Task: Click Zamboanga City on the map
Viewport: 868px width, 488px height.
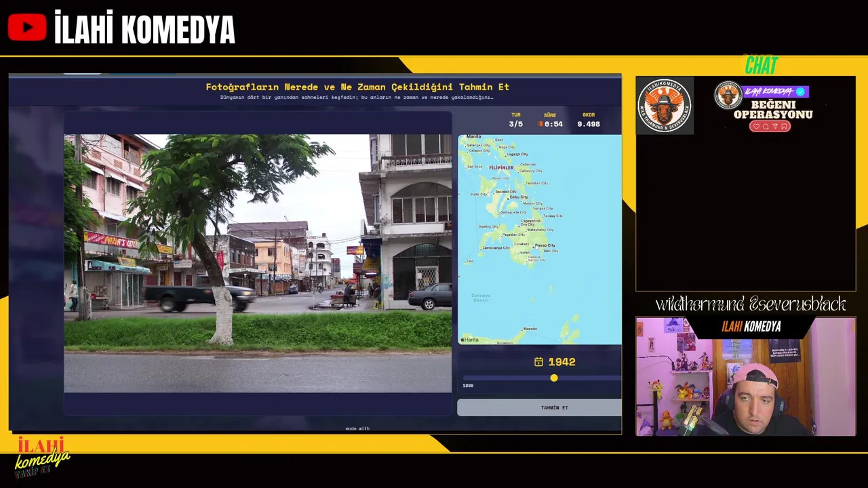Action: tap(496, 247)
